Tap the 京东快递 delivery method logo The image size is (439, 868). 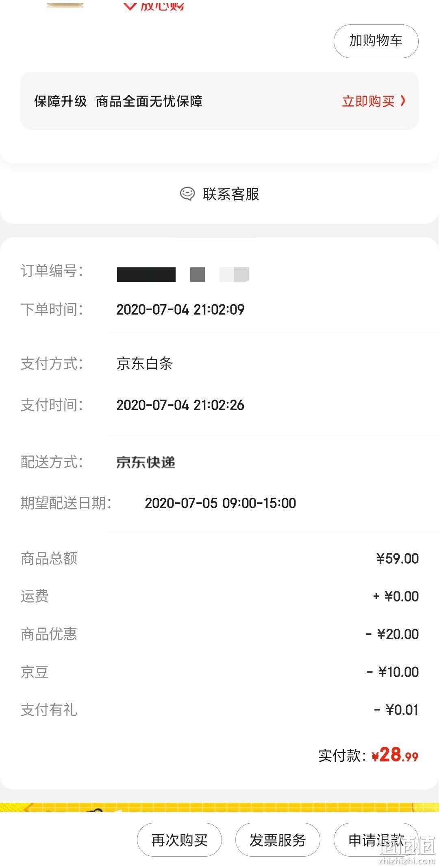(x=146, y=462)
